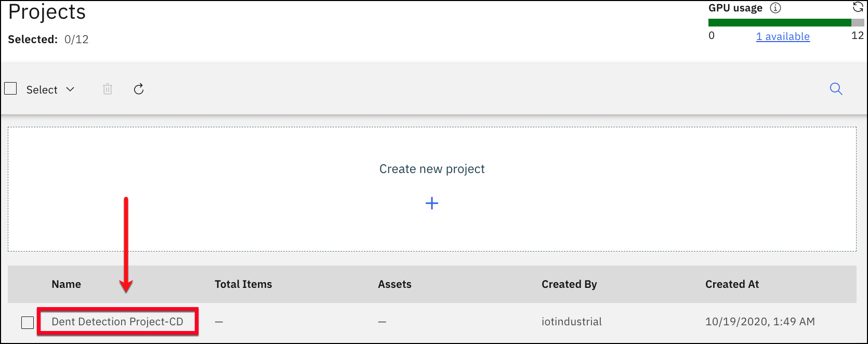This screenshot has height=344, width=868.
Task: Refresh the projects list with reload icon
Action: [139, 89]
